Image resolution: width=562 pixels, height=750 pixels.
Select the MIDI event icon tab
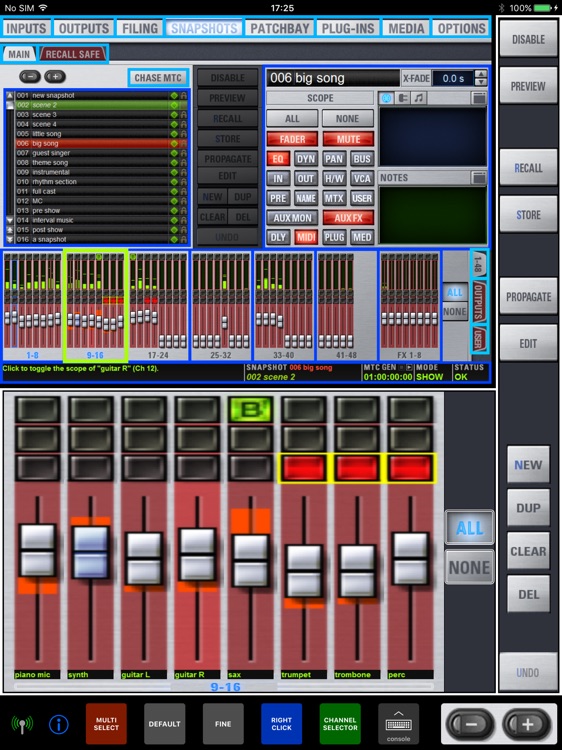(387, 98)
